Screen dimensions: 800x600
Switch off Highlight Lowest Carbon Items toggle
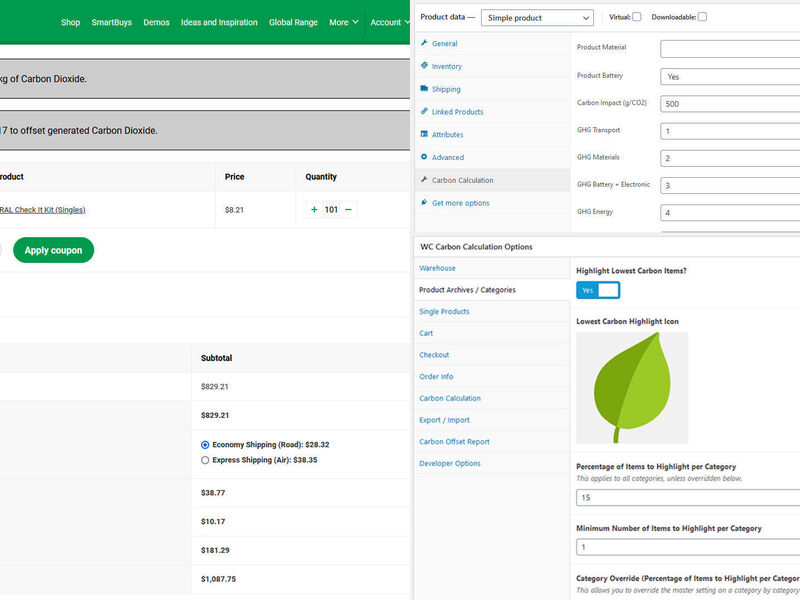[598, 290]
